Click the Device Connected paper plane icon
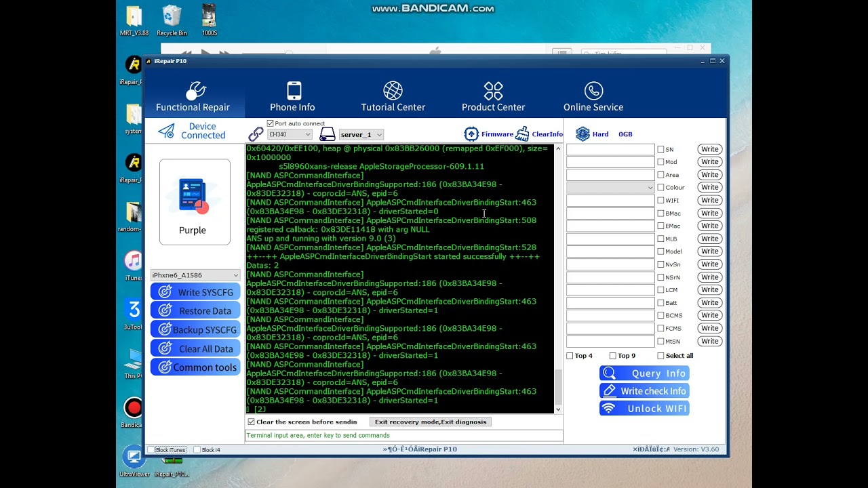The image size is (868, 488). click(x=166, y=131)
